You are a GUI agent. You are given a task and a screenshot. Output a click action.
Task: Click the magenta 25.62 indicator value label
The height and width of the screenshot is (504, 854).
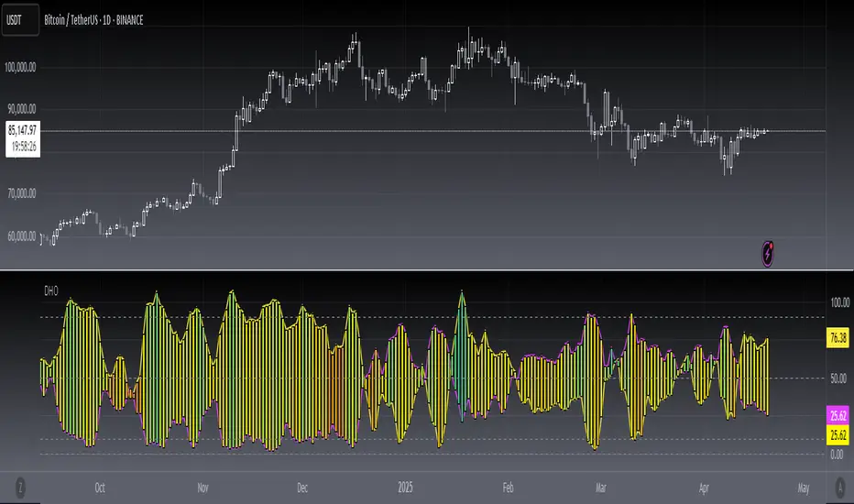838,416
